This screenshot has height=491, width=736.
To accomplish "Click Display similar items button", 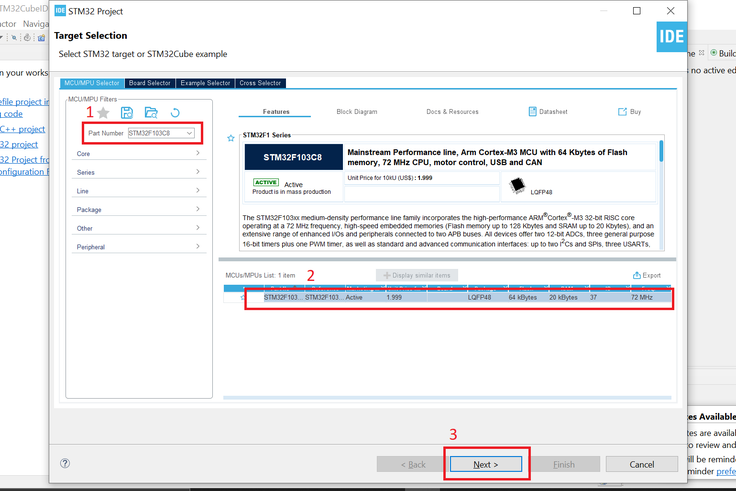I will tap(417, 275).
